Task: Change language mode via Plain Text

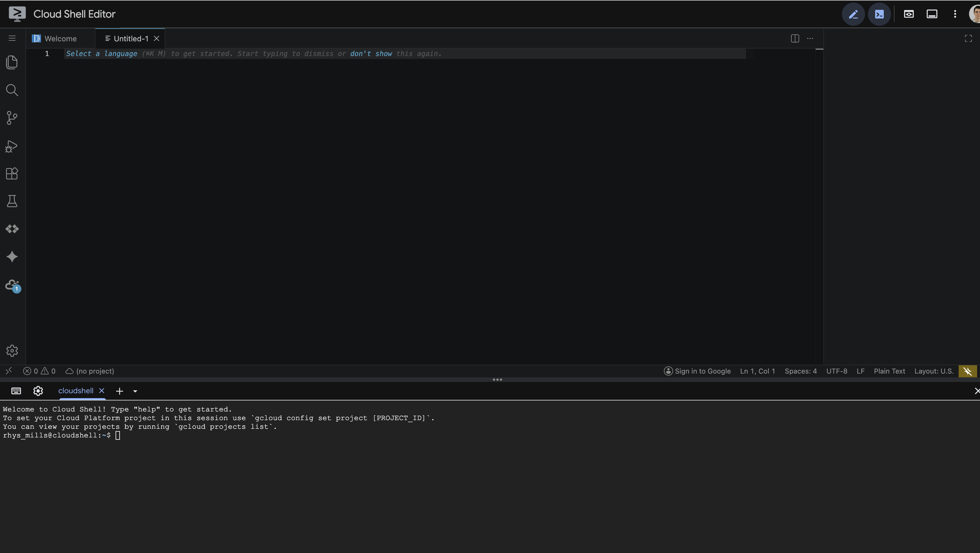Action: coord(890,371)
